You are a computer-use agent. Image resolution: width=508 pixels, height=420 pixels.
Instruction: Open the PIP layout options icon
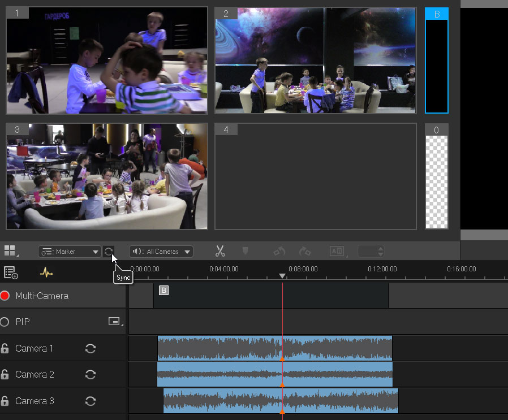point(115,322)
